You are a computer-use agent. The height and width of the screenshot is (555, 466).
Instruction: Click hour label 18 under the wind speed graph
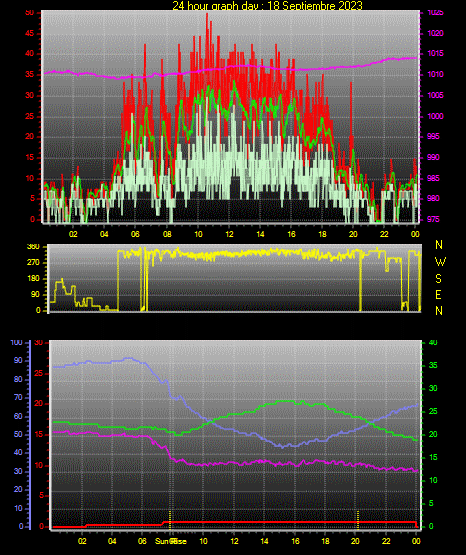[x=322, y=234]
